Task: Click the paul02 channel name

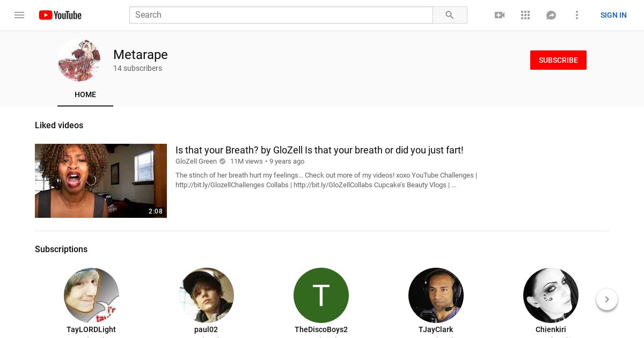Action: tap(206, 329)
